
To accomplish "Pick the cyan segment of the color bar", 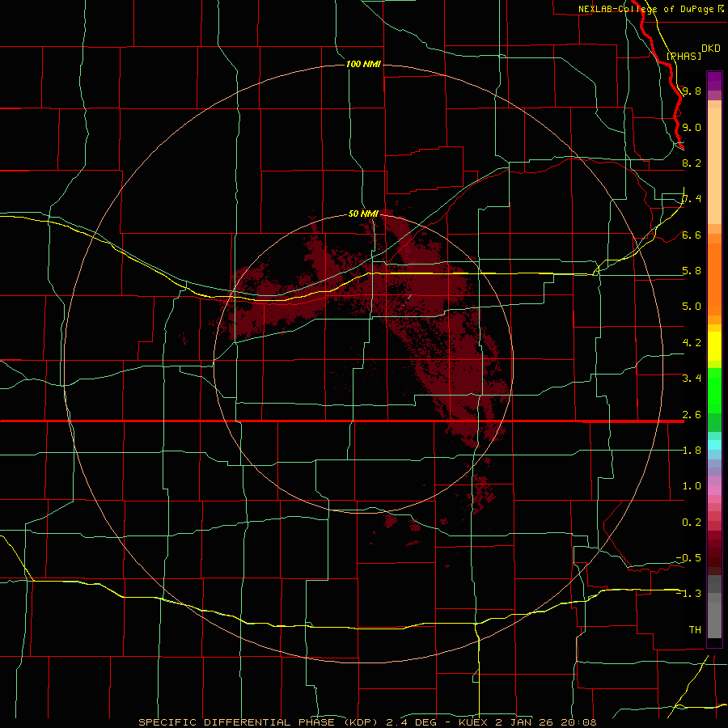I will 714,445.
